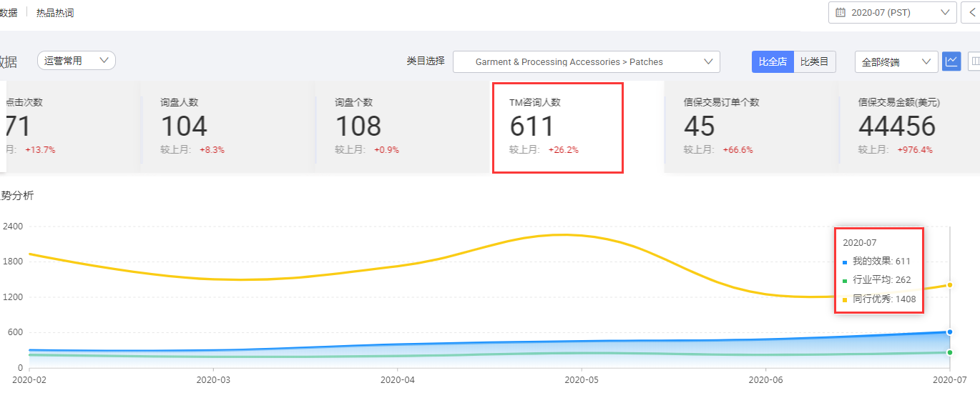Open the 热品热词 tab

point(55,13)
